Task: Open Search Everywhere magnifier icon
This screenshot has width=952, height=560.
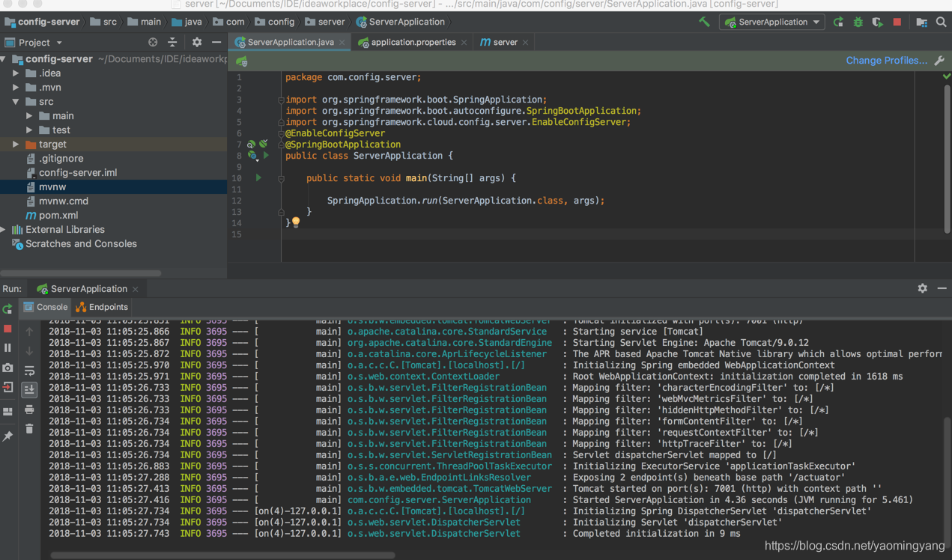Action: [x=942, y=22]
